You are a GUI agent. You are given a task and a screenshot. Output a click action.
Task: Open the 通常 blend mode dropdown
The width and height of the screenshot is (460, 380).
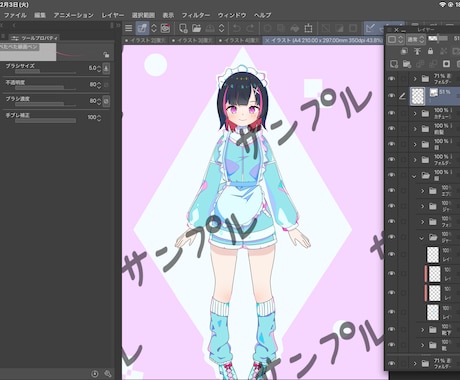point(416,39)
